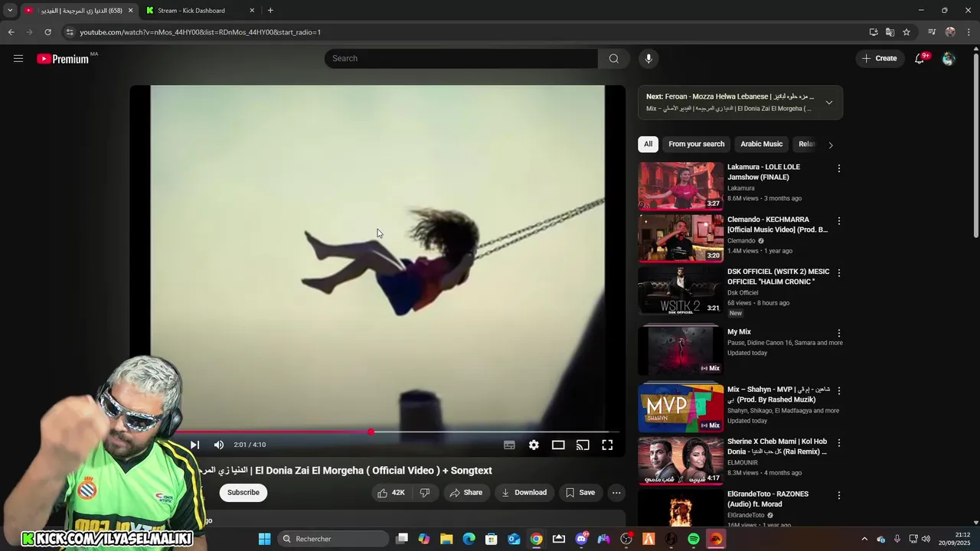Open Lakamura LOLE LOLE thumbnail

click(x=681, y=185)
